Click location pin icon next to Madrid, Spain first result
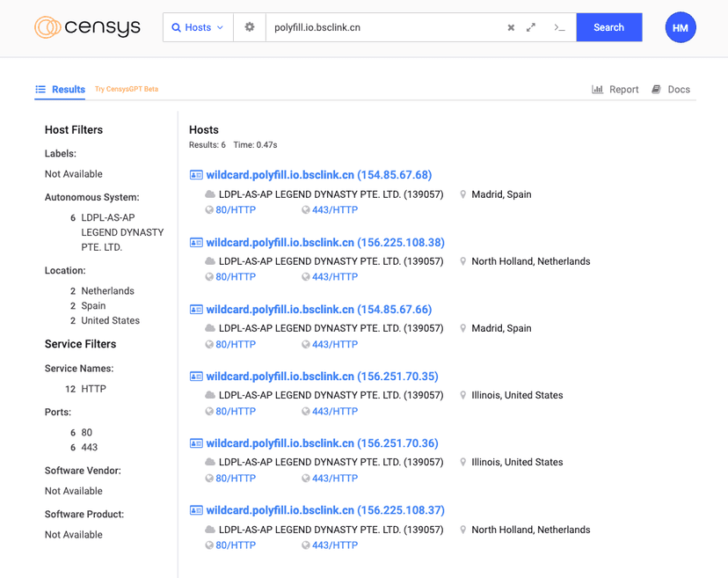The height and width of the screenshot is (578, 728). (x=462, y=194)
